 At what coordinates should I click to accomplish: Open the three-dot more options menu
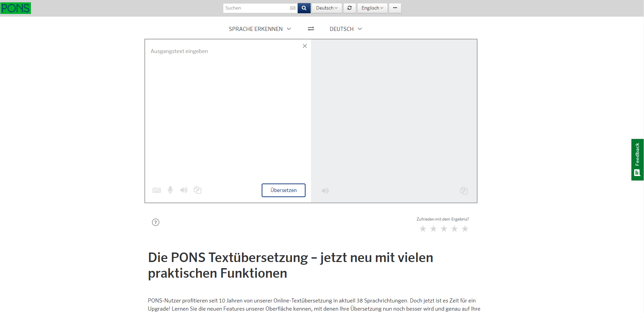[395, 8]
